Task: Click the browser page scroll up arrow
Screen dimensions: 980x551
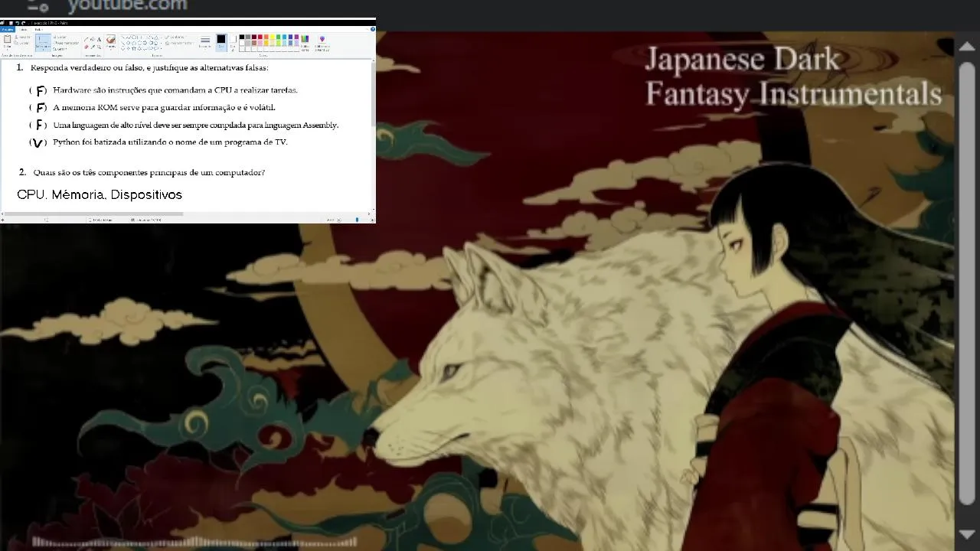Action: [x=966, y=47]
